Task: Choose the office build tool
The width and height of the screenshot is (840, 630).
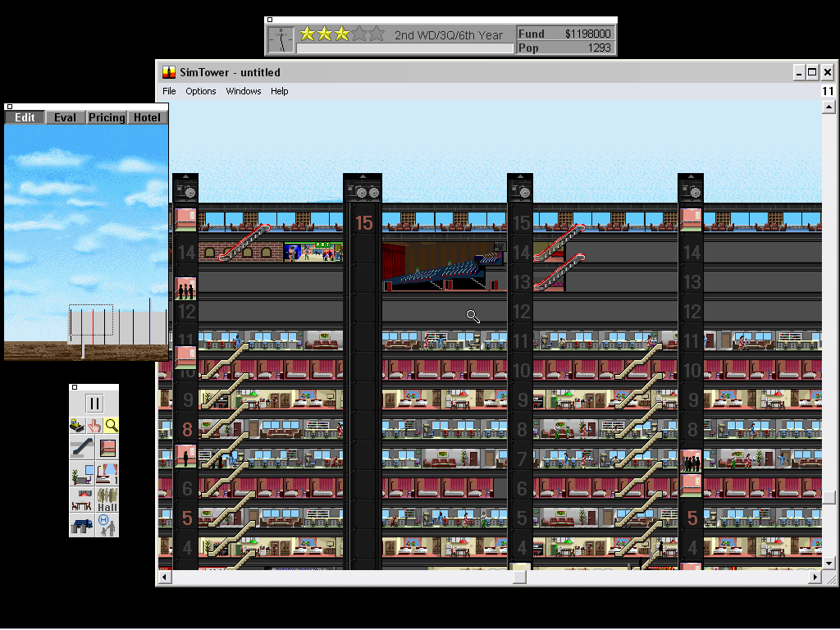Action: coord(82,473)
